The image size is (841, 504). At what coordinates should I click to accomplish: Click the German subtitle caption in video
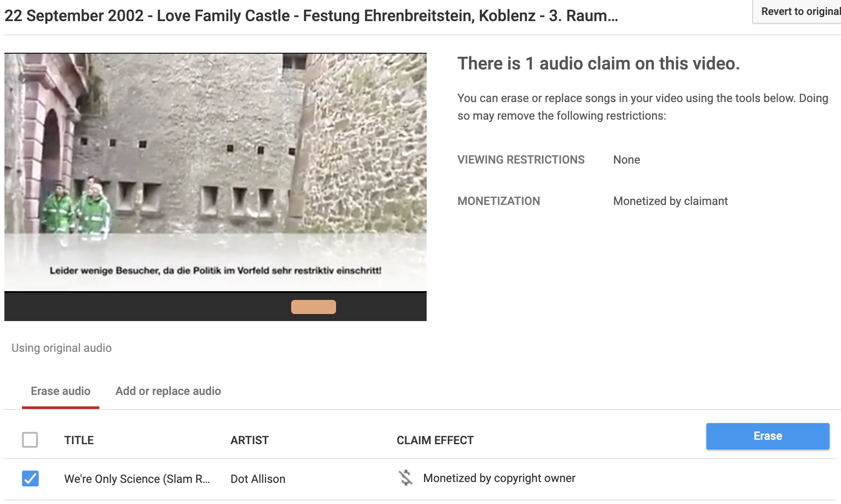(x=216, y=271)
